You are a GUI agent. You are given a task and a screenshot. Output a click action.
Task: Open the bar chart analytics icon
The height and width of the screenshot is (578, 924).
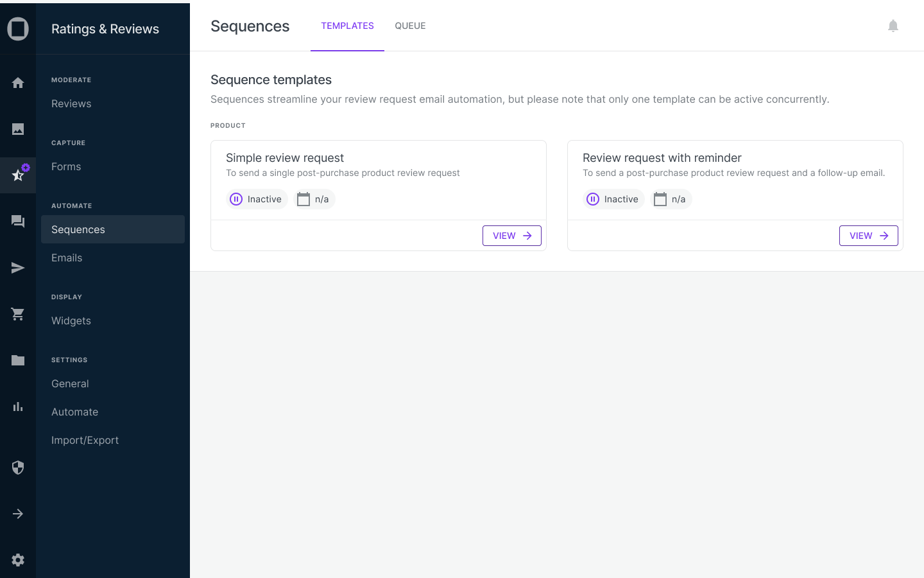(18, 407)
